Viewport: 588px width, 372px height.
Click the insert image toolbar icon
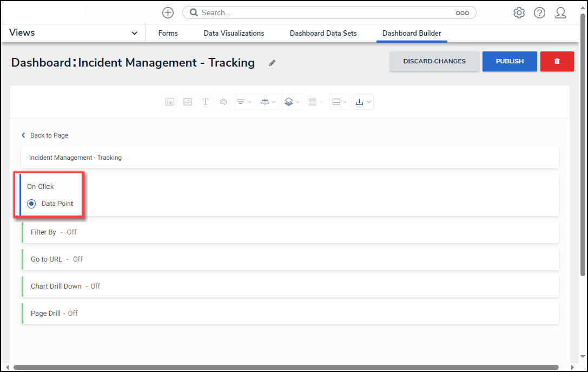click(x=188, y=102)
